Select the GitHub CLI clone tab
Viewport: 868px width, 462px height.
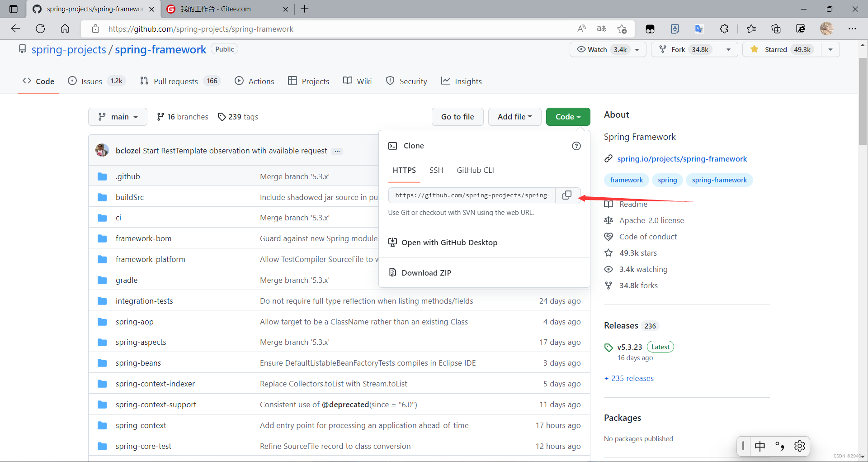click(475, 170)
